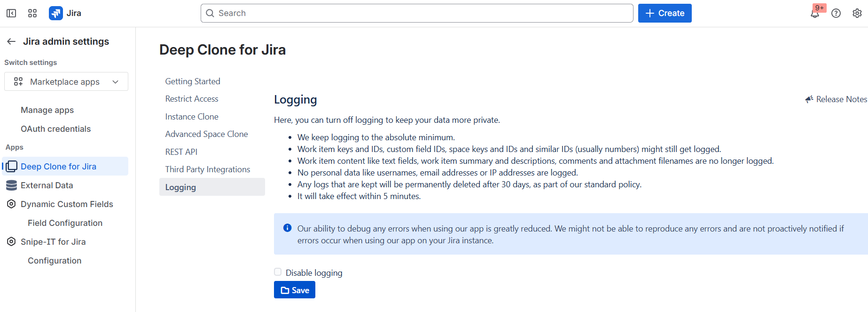
Task: Open the Restrict Access section
Action: pos(192,99)
